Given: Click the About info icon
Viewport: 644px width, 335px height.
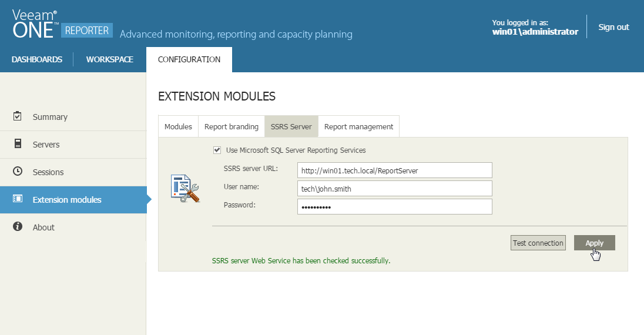Looking at the screenshot, I should (18, 226).
